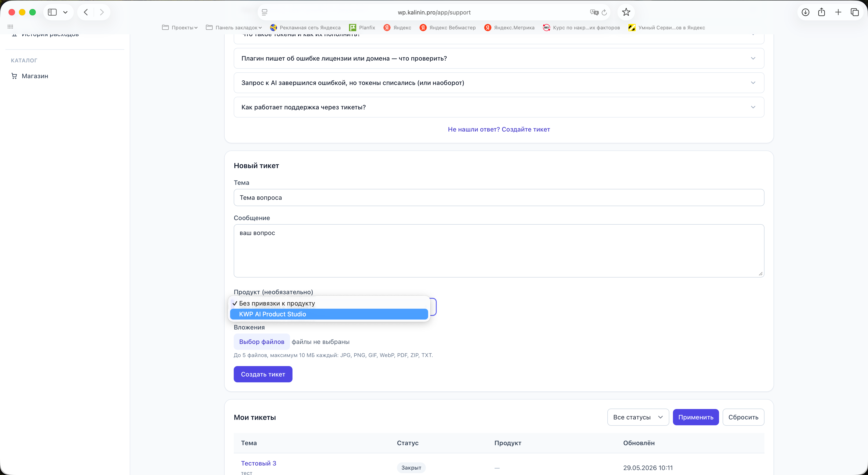This screenshot has width=868, height=475.
Task: Open the Тестовый 3 ticket link
Action: point(258,463)
